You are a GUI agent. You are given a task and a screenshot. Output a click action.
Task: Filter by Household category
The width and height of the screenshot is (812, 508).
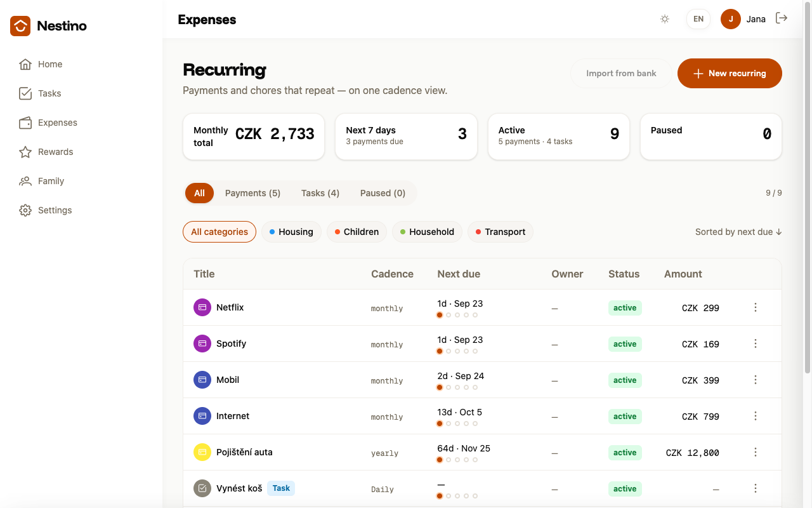coord(427,232)
